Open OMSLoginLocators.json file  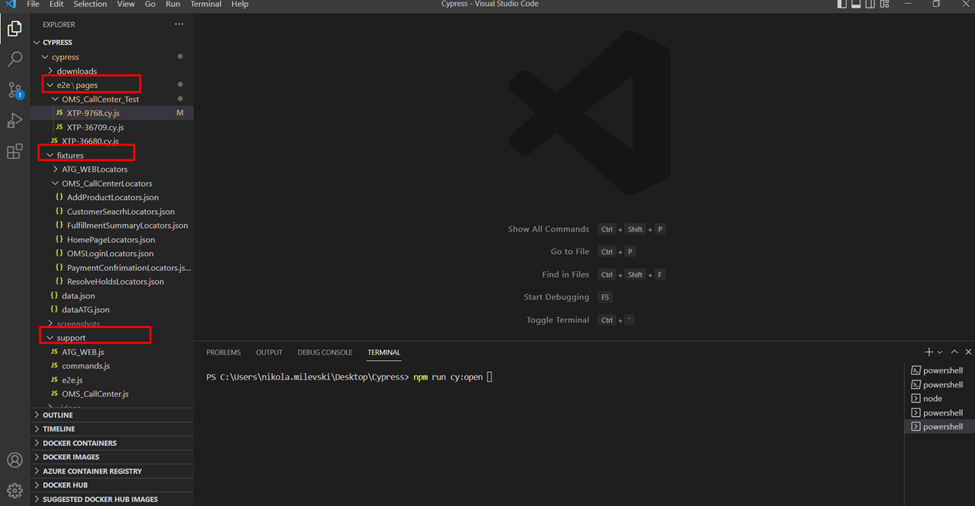(112, 254)
